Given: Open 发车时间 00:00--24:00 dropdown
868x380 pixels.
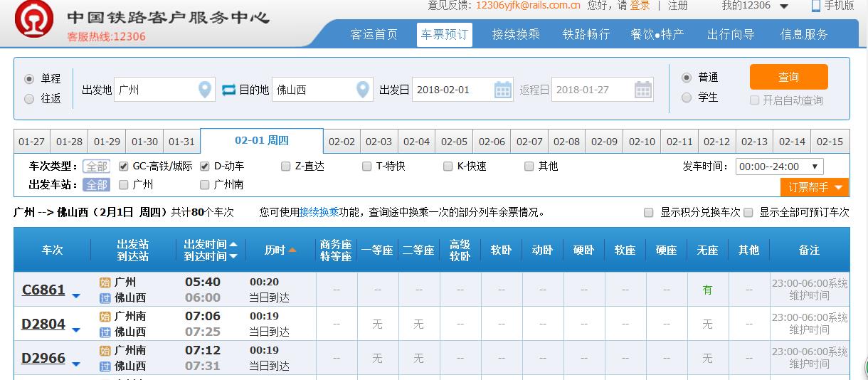Looking at the screenshot, I should pos(780,167).
